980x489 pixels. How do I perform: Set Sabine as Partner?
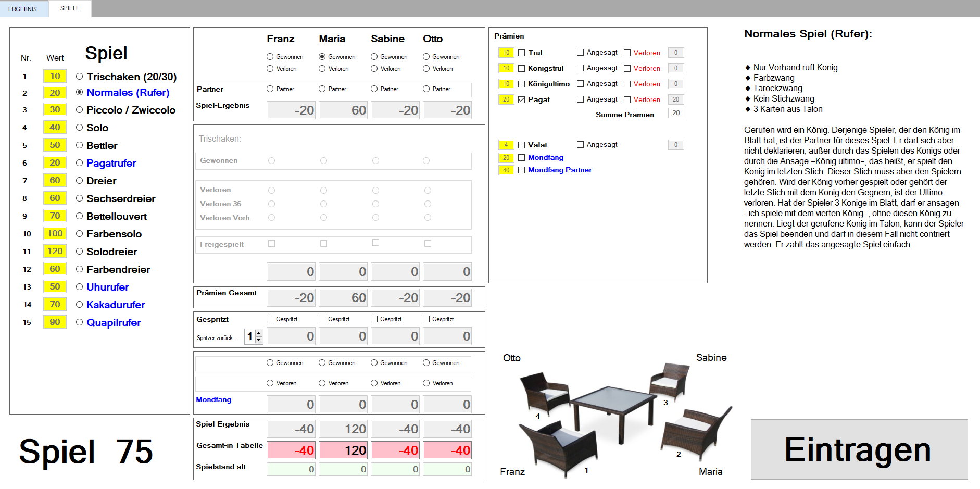click(x=374, y=89)
